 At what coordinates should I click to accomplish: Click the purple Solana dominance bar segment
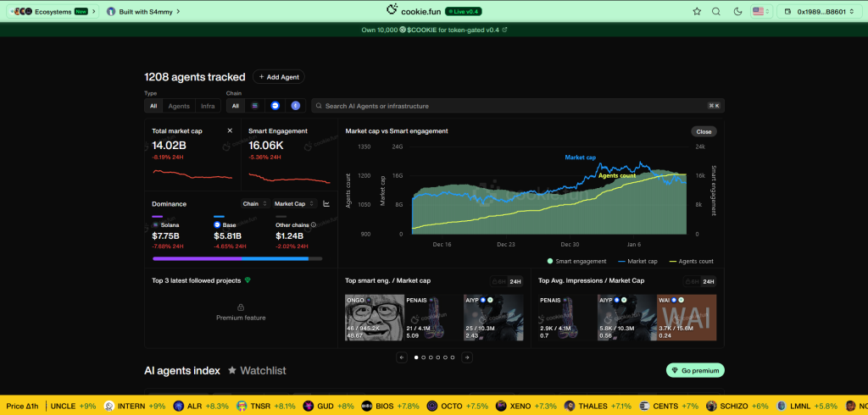[197, 258]
